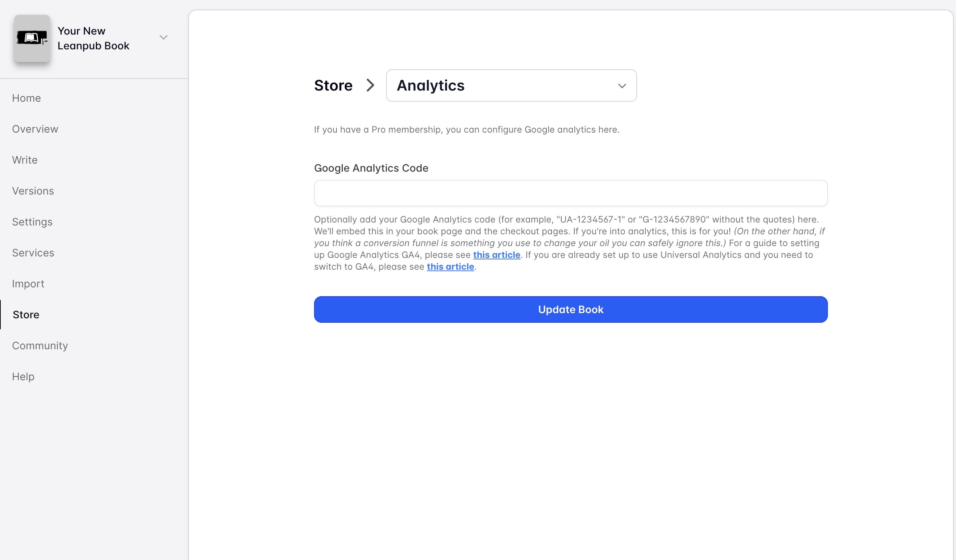Click the Analytics dropdown chevron arrow
The width and height of the screenshot is (956, 560).
pyautogui.click(x=622, y=86)
